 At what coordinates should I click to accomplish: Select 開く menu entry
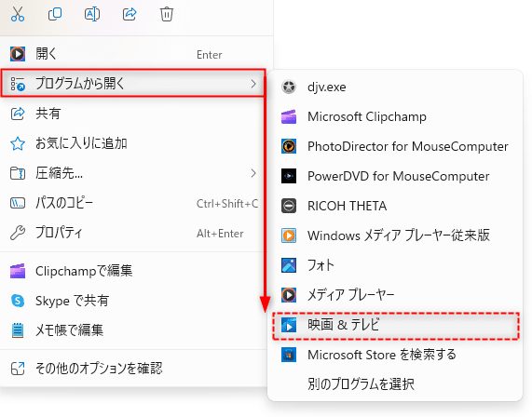click(x=133, y=54)
